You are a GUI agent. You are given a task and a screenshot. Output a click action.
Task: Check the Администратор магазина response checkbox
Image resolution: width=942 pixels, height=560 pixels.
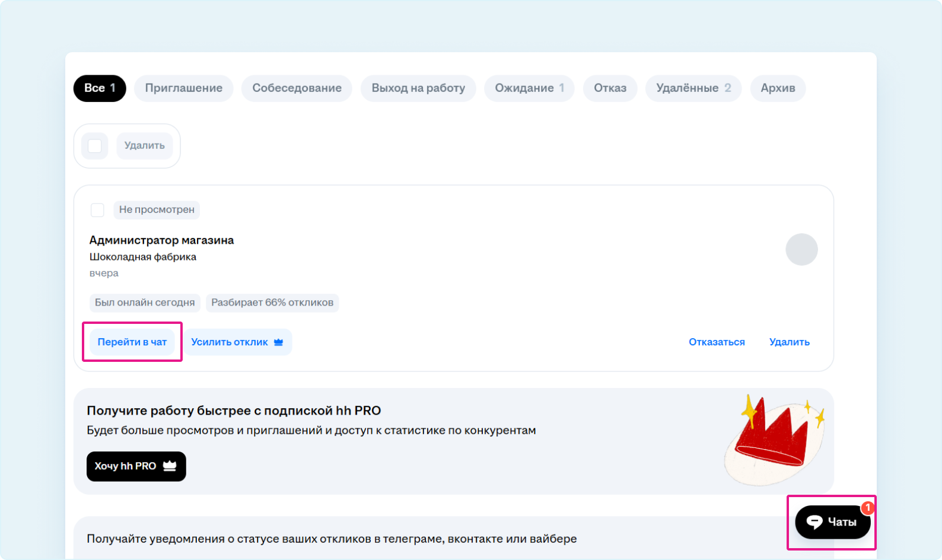click(97, 210)
